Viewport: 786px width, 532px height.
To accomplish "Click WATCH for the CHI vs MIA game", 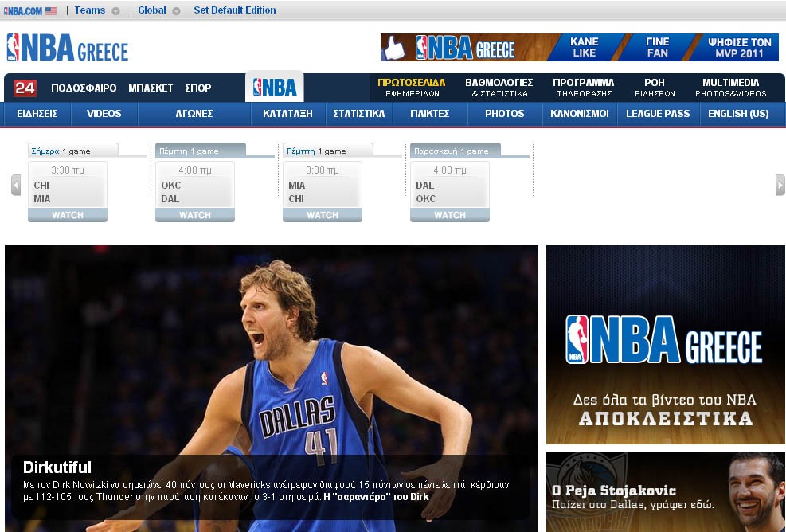I will pyautogui.click(x=68, y=215).
